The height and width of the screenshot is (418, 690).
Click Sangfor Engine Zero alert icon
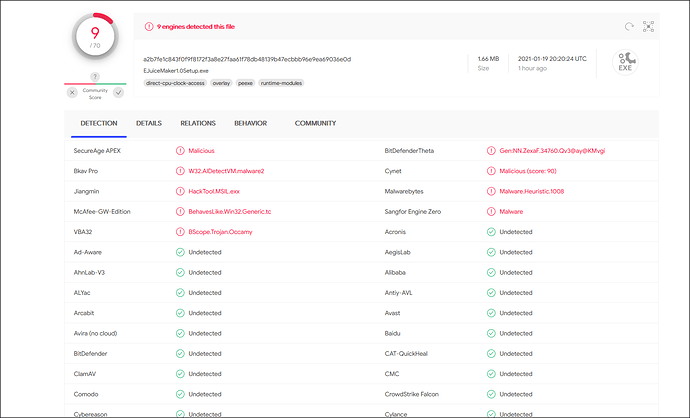tap(491, 211)
